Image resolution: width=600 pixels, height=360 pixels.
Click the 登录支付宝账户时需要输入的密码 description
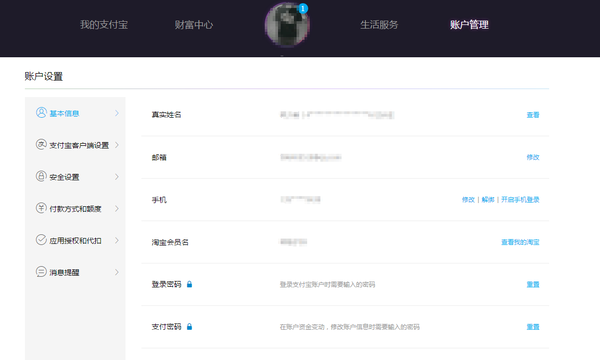[327, 284]
